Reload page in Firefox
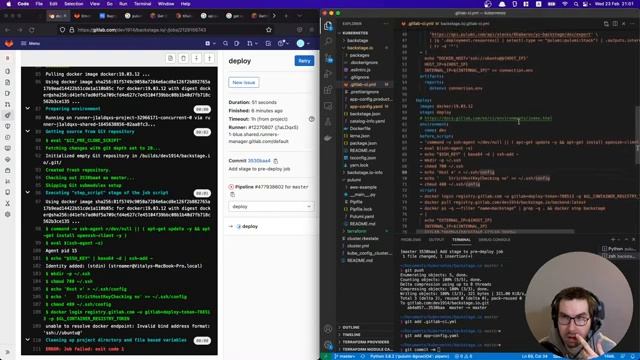The height and width of the screenshot is (360, 640). [x=31, y=30]
